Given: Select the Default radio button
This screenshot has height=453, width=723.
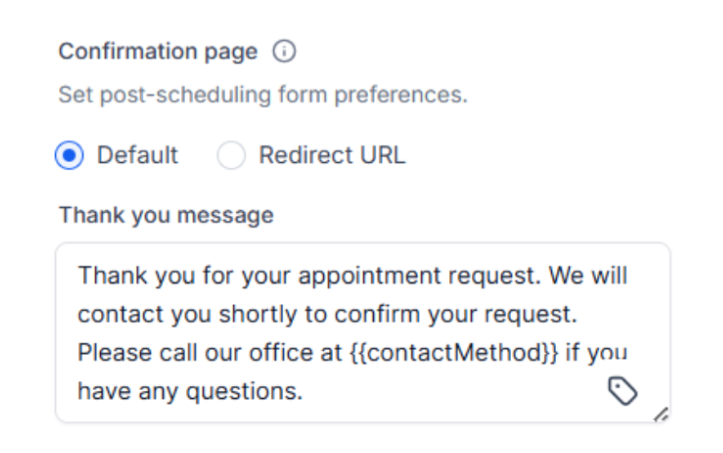Looking at the screenshot, I should (x=70, y=156).
